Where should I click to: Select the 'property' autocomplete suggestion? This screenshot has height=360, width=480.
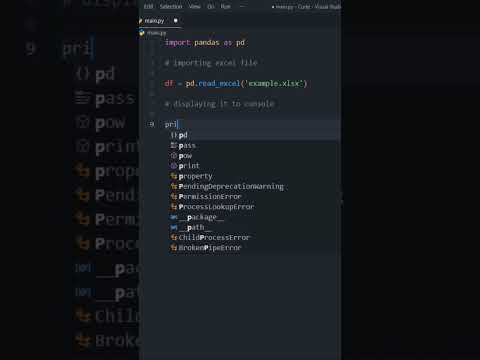click(255, 176)
